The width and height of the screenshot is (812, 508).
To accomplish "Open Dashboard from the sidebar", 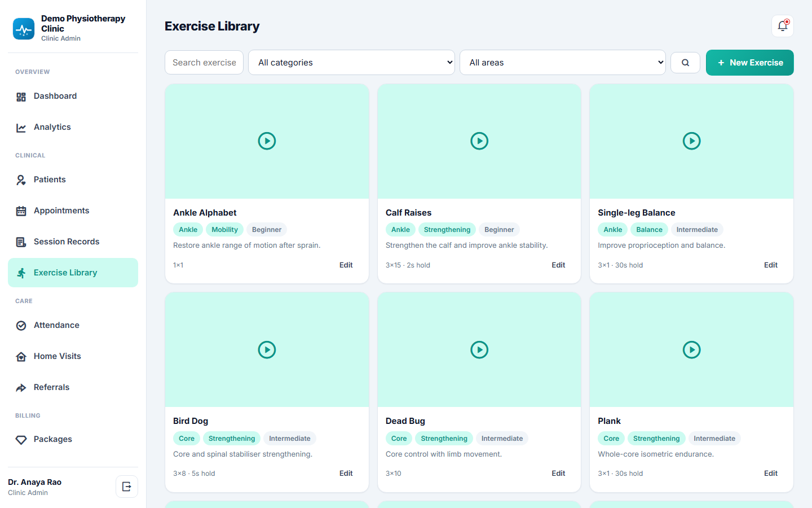I will (73, 97).
